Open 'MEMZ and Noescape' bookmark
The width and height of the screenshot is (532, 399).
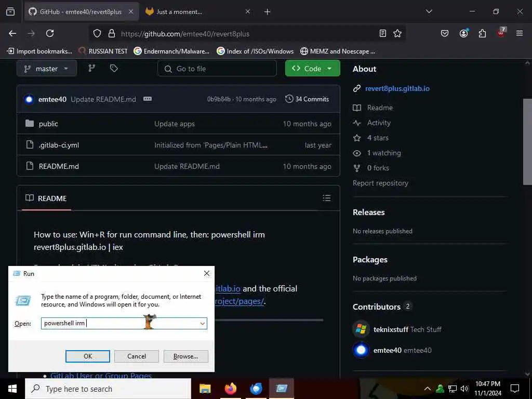pyautogui.click(x=338, y=51)
